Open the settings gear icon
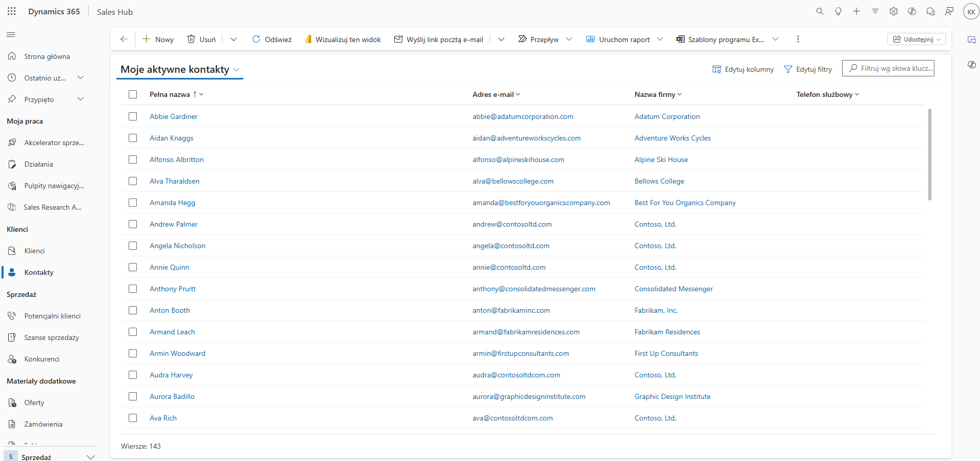Viewport: 980px width, 461px height. (893, 11)
